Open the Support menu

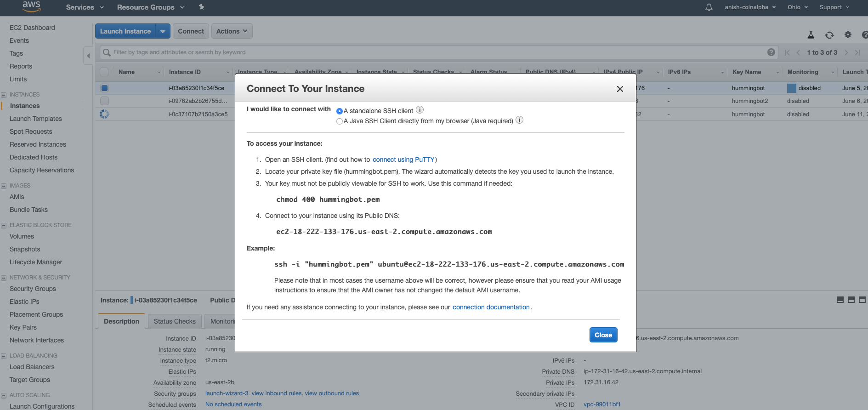point(834,7)
